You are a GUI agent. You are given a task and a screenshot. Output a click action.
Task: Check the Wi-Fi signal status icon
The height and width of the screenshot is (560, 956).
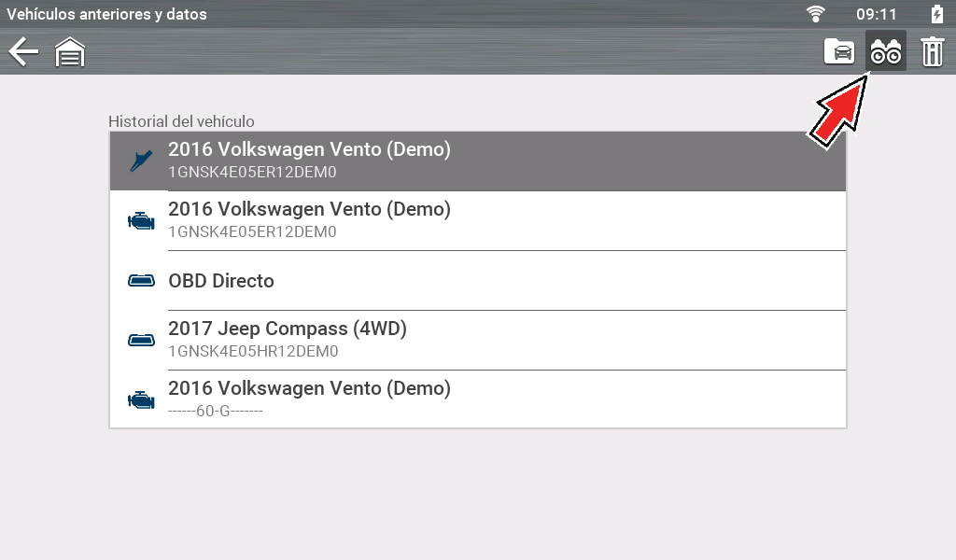coord(817,14)
